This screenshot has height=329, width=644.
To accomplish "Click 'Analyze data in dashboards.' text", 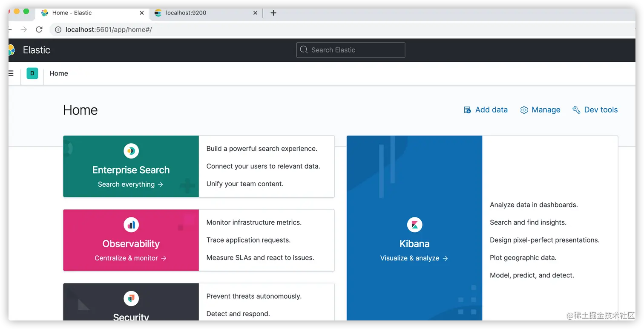I will 534,205.
